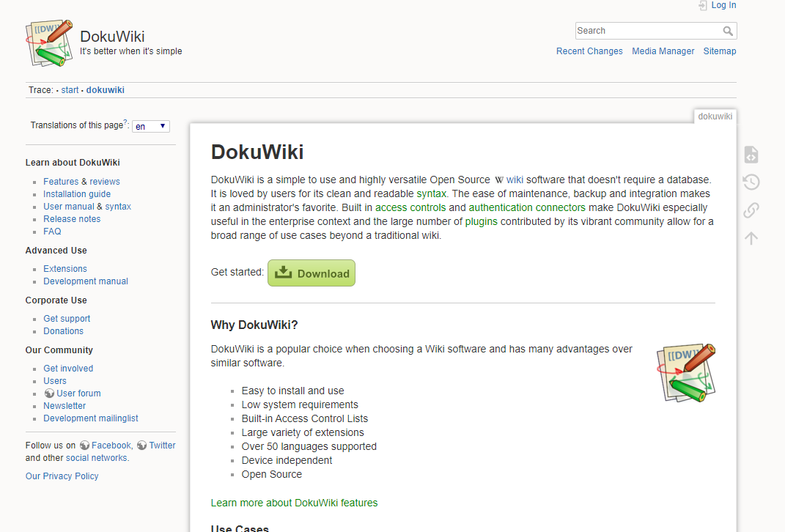Open social networks link

(97, 458)
